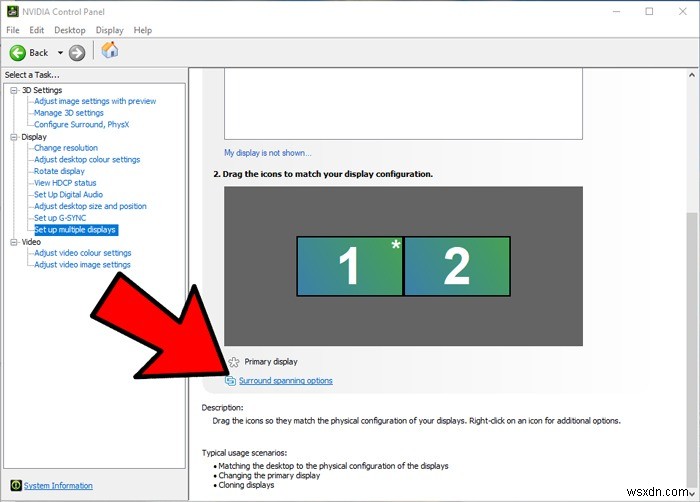
Task: Open the Help menu
Action: (x=143, y=30)
